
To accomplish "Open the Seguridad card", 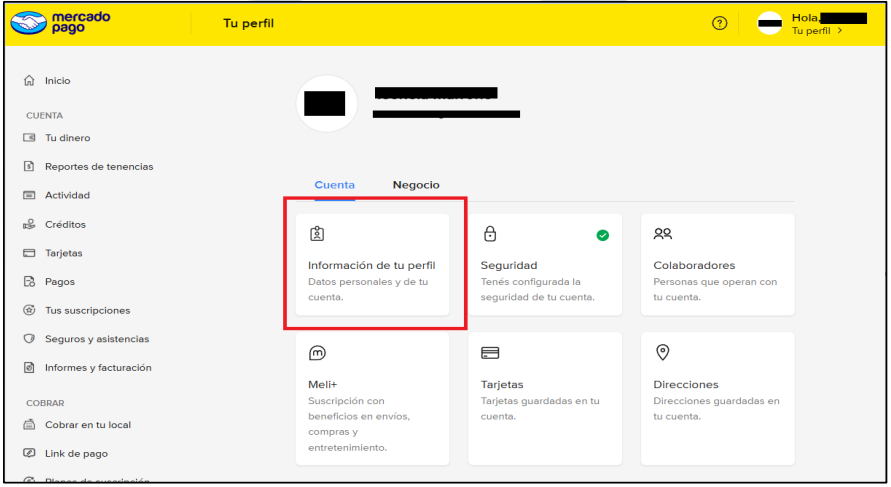I will pyautogui.click(x=545, y=266).
